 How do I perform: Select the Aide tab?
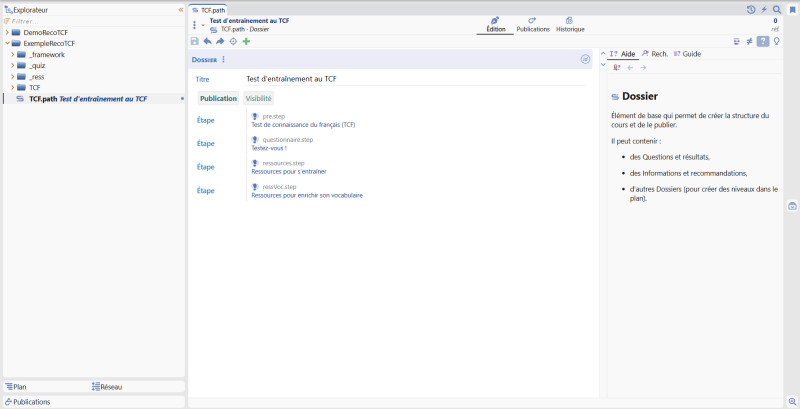(622, 54)
